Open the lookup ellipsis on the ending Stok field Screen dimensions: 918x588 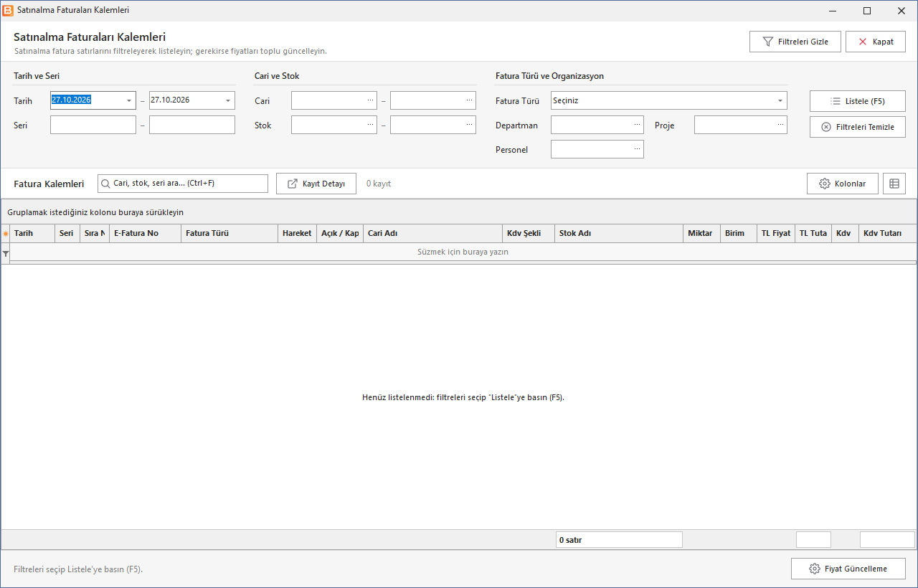click(x=469, y=125)
